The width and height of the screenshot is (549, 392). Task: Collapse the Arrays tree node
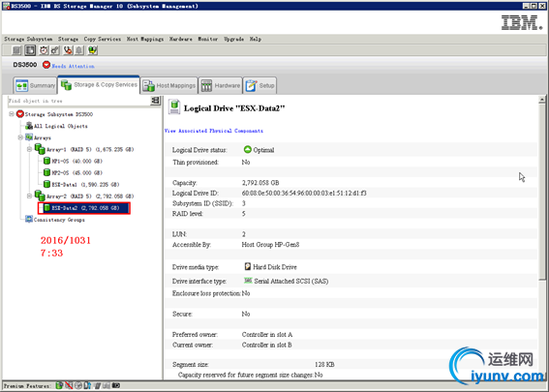pos(20,137)
